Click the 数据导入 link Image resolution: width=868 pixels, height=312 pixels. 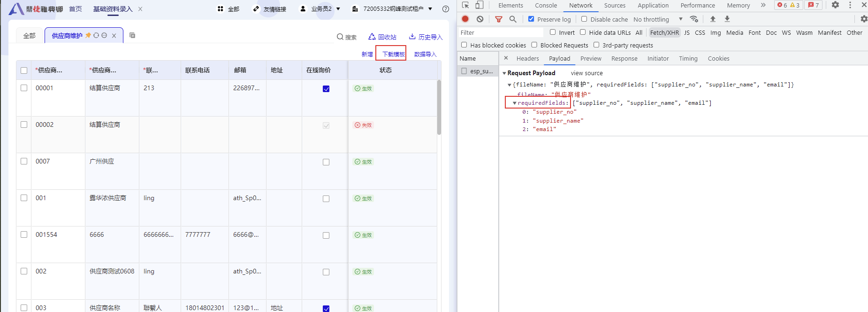pyautogui.click(x=426, y=55)
